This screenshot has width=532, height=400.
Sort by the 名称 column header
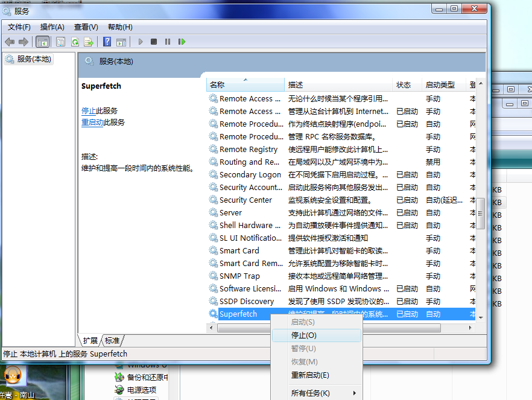245,85
